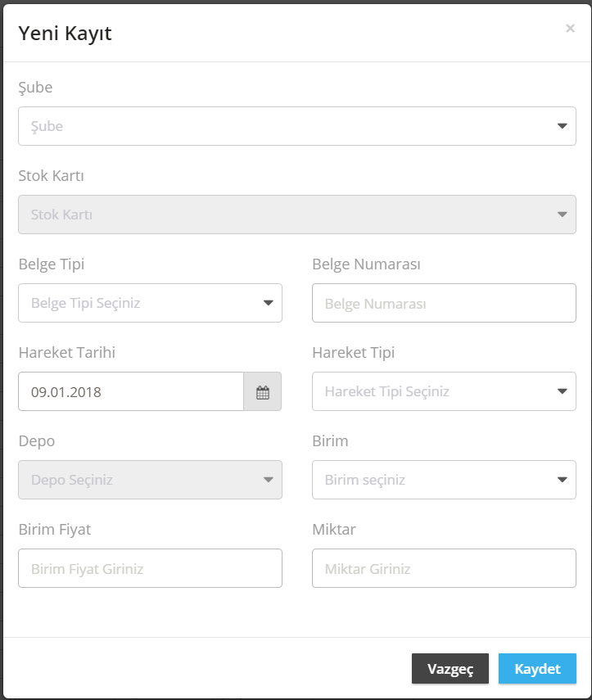Screen dimensions: 592x700
Task: Click the Belge Numarası input field
Action: [x=444, y=303]
